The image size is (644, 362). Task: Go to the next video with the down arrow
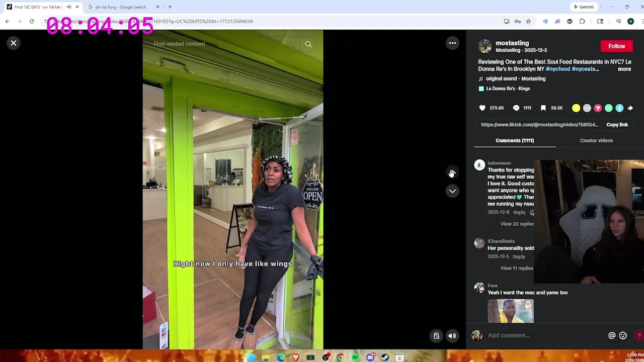click(452, 191)
